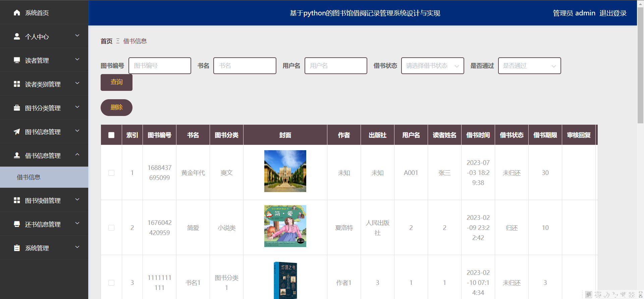Check the row checkbox for 黄金年代
The height and width of the screenshot is (299, 644).
(111, 173)
